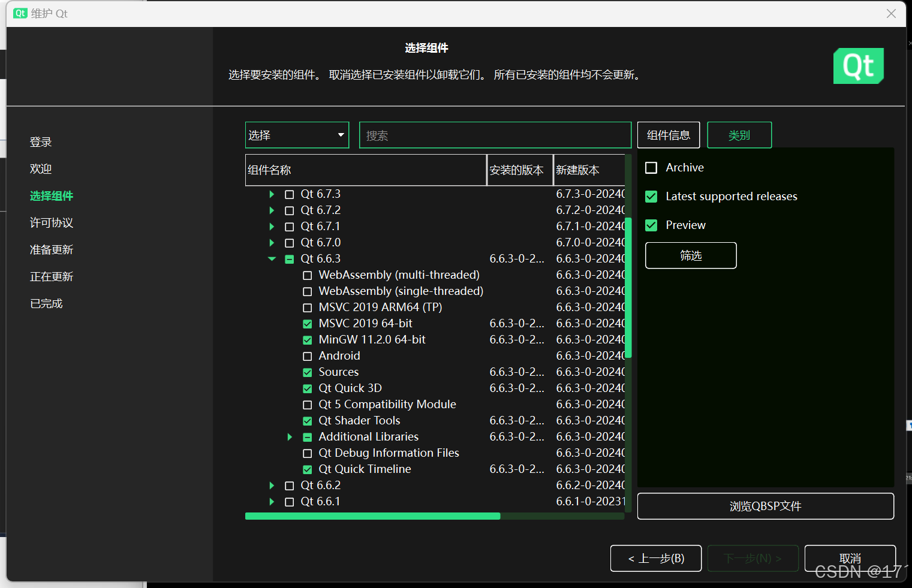Uncheck the Preview category checkbox
The height and width of the screenshot is (588, 912).
[x=651, y=225]
